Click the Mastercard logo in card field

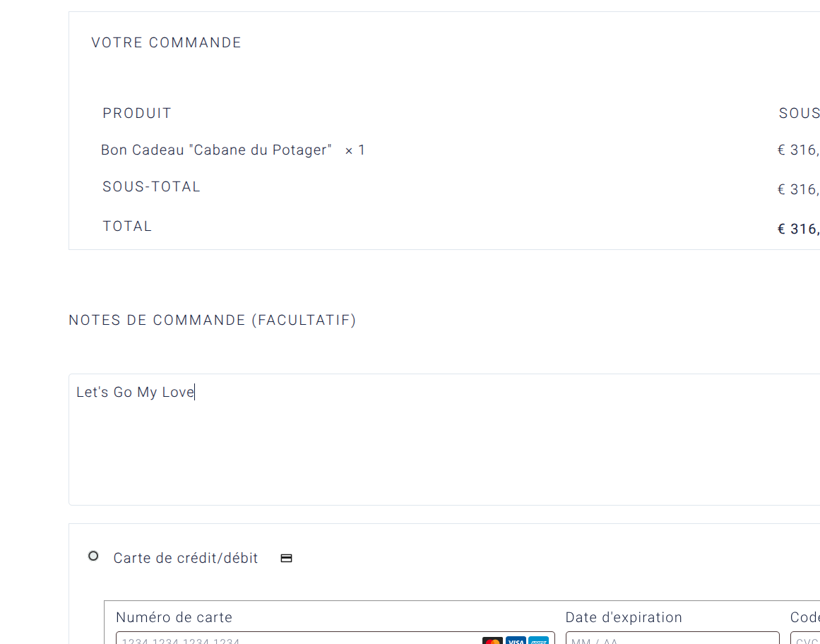click(x=492, y=641)
